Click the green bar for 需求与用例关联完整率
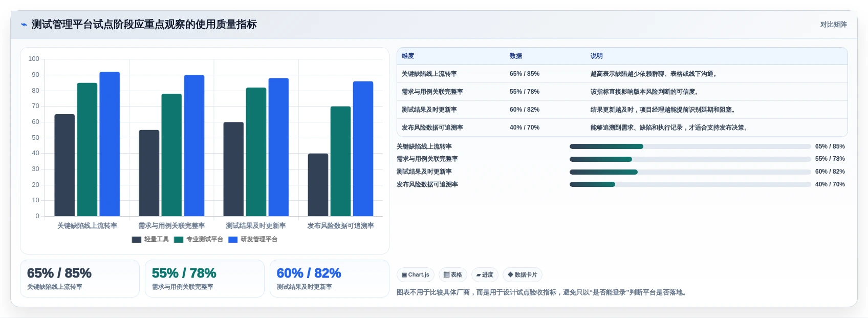The image size is (868, 318). tap(171, 155)
